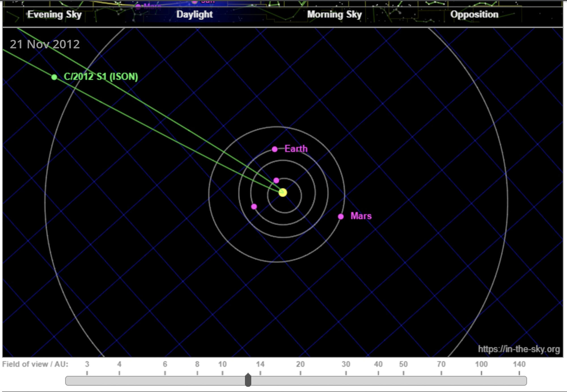
Task: Open the in-the-sky.org watermark link
Action: coord(519,349)
